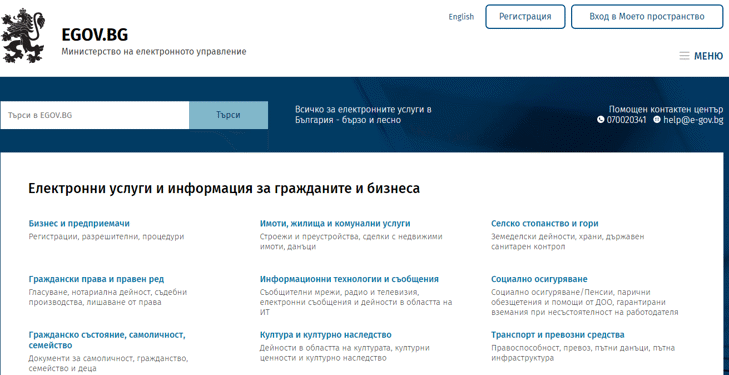
Task: Open Граждански права и правен ред
Action: 96,279
